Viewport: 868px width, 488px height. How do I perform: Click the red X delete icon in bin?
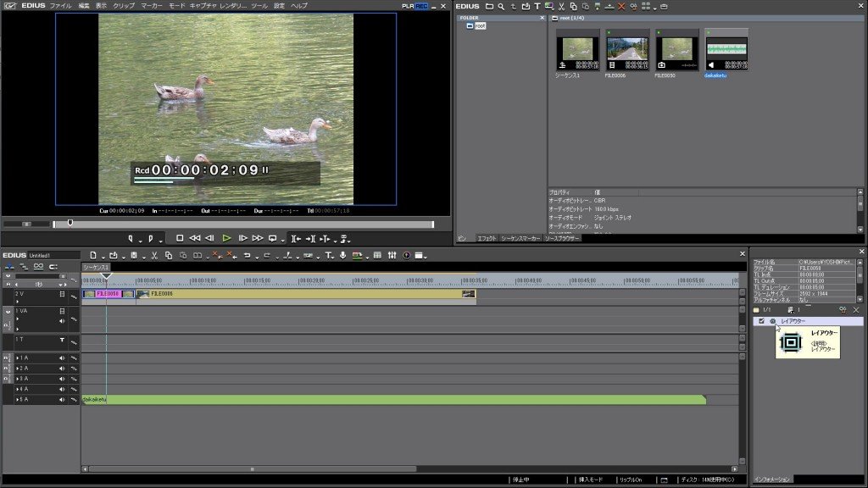pyautogui.click(x=621, y=7)
